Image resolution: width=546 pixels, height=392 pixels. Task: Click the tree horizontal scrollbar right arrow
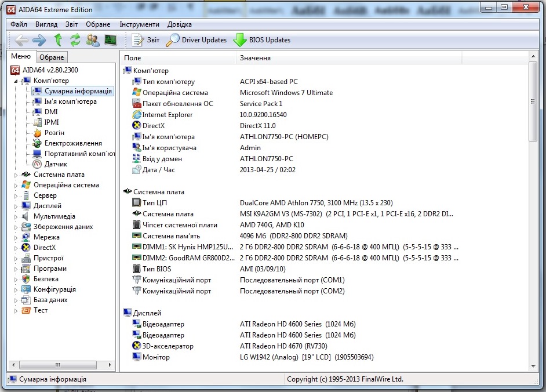(x=110, y=365)
